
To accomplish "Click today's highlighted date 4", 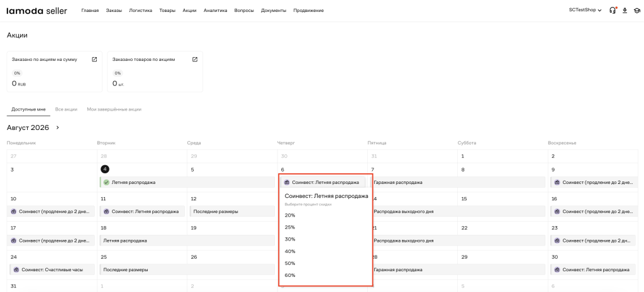I will click(105, 169).
